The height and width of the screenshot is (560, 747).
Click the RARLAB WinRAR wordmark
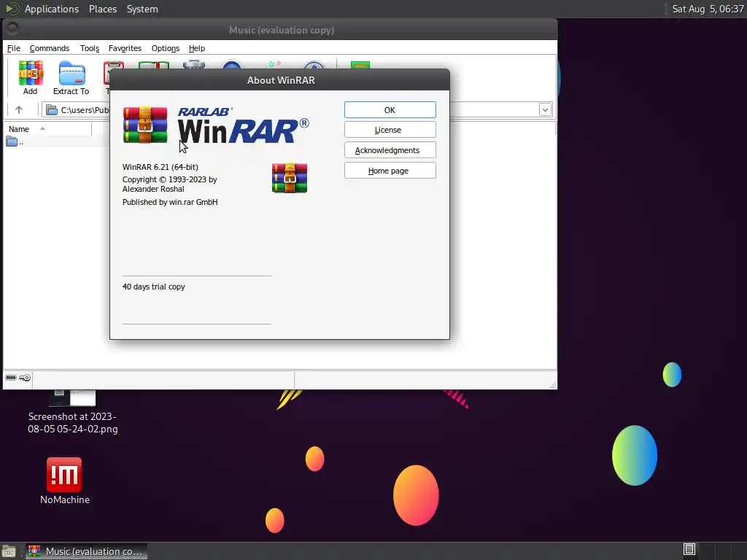coord(243,125)
